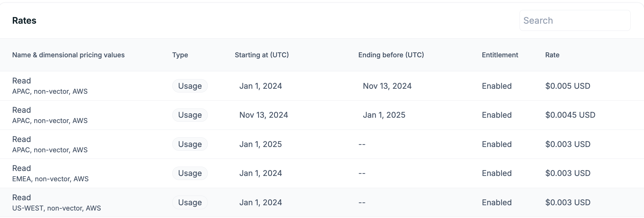Click the Usage badge in the US-WEST row

click(x=190, y=202)
